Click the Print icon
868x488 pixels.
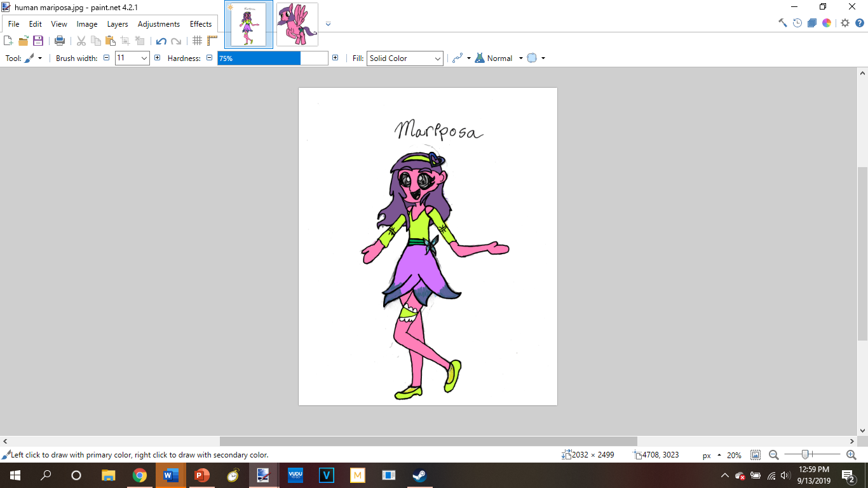60,41
